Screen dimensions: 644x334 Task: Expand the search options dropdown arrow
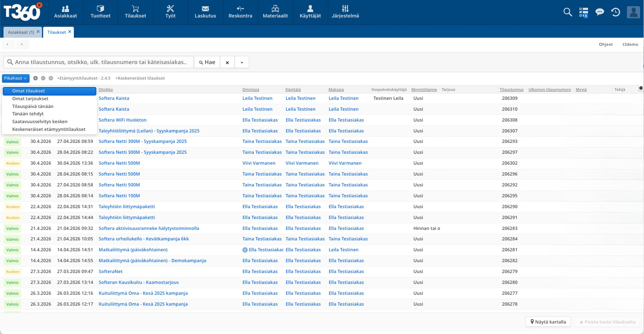[x=242, y=62]
